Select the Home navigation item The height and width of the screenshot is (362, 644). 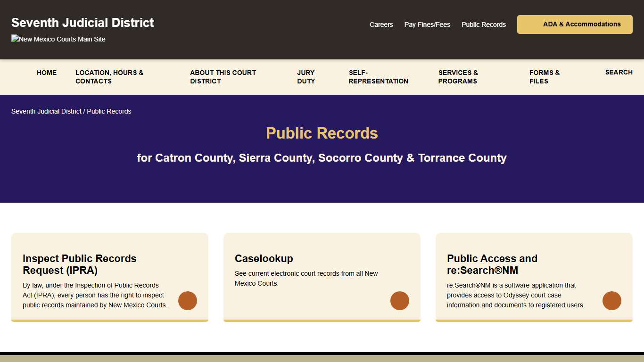click(x=47, y=73)
